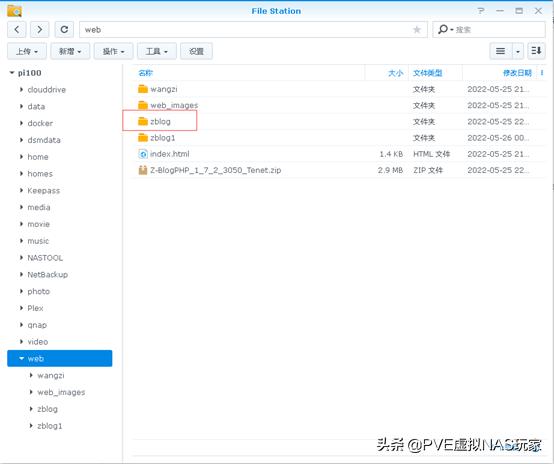Select the dsmdata folder in the tree
The image size is (554, 464).
[x=44, y=140]
